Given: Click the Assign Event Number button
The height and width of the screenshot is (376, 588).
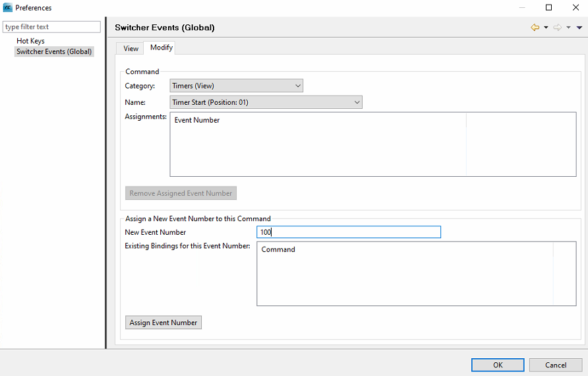Looking at the screenshot, I should 163,323.
